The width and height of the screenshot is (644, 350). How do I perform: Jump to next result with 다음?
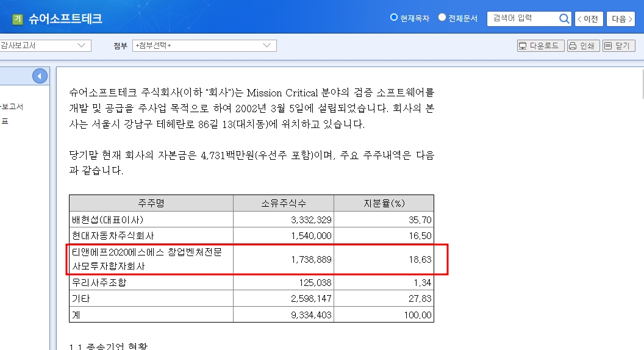620,19
